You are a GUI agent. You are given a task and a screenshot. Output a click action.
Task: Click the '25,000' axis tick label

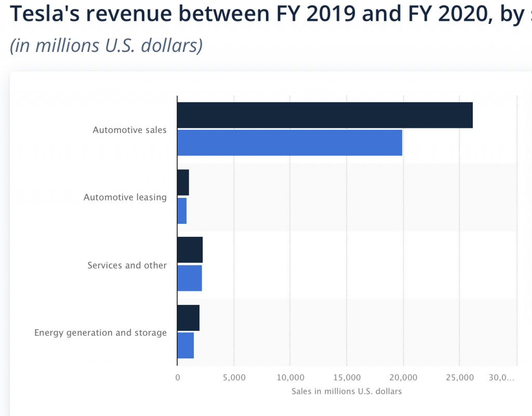pos(460,378)
